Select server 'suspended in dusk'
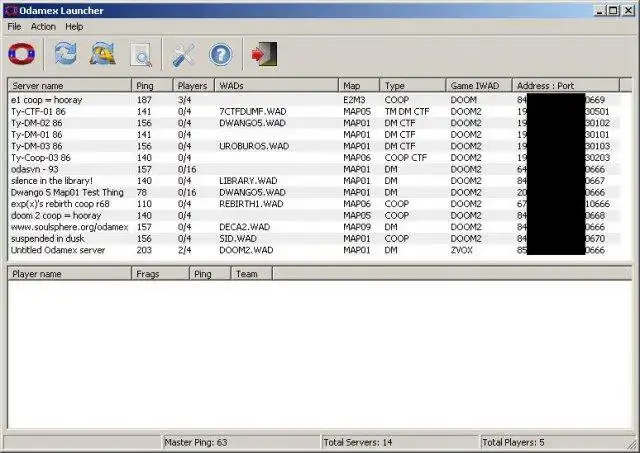Screen dimensions: 640x453 click(314, 238)
